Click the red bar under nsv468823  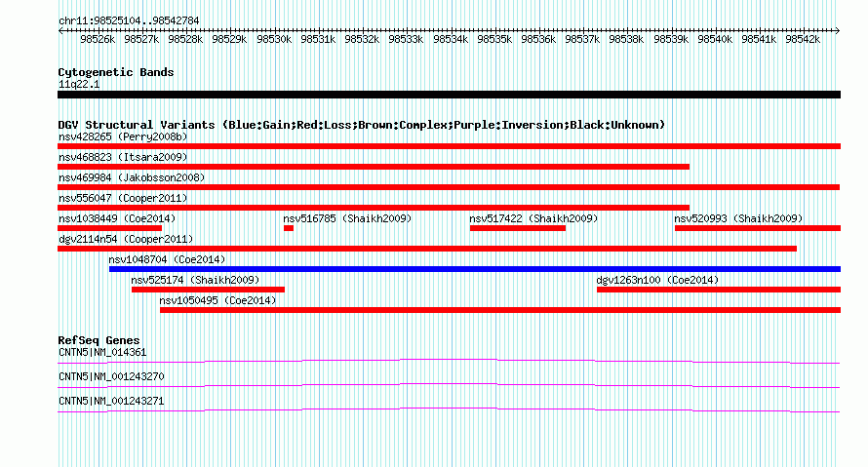pos(374,167)
